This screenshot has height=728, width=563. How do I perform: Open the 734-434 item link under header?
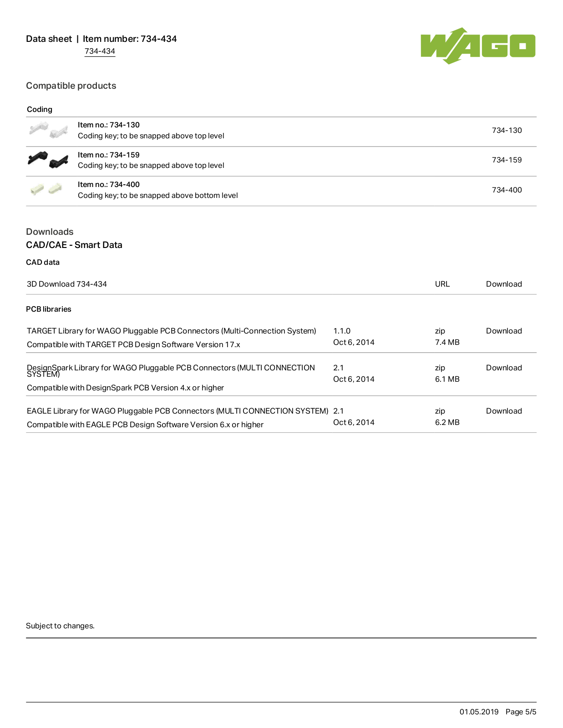100,51
